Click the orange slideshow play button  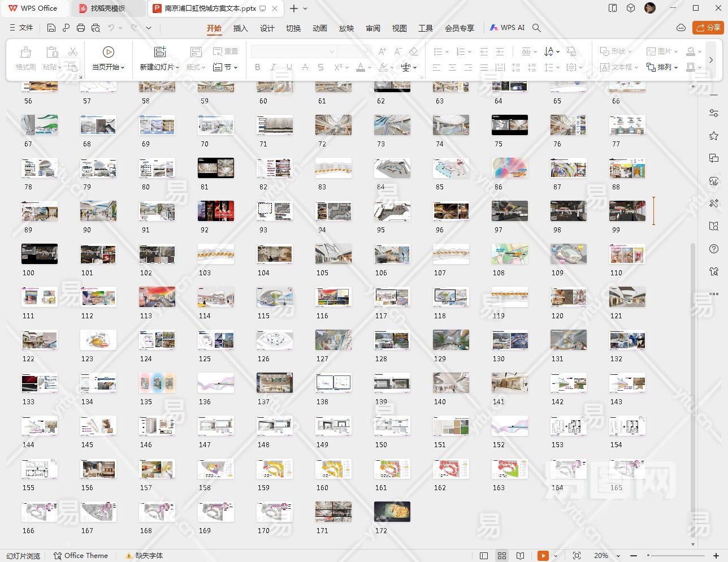543,556
